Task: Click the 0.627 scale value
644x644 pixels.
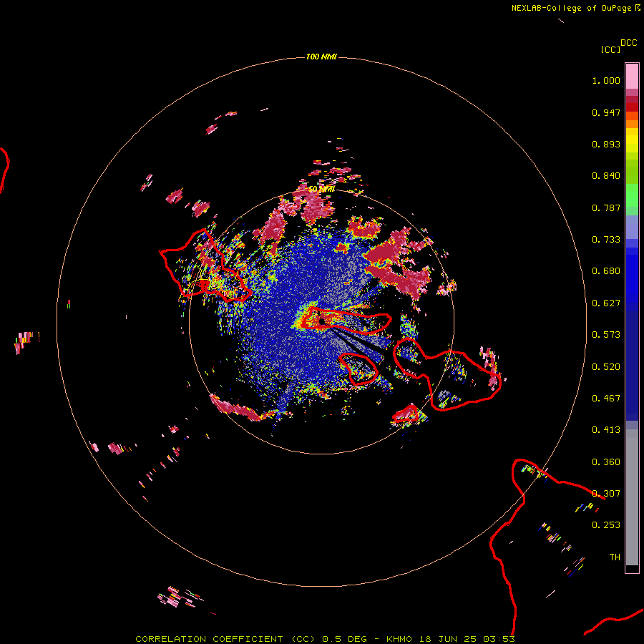Action: coord(606,303)
